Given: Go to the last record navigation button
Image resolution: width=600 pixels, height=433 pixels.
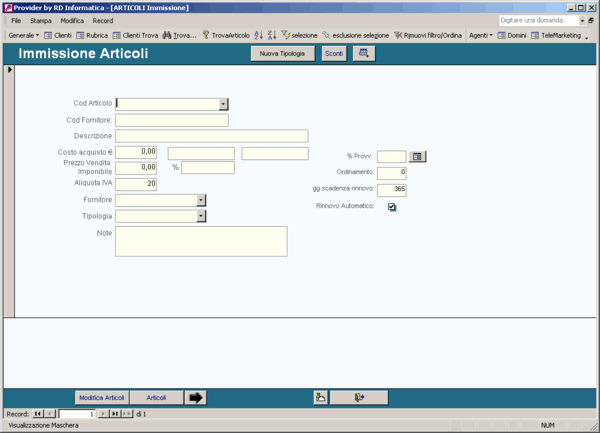Looking at the screenshot, I should point(115,414).
